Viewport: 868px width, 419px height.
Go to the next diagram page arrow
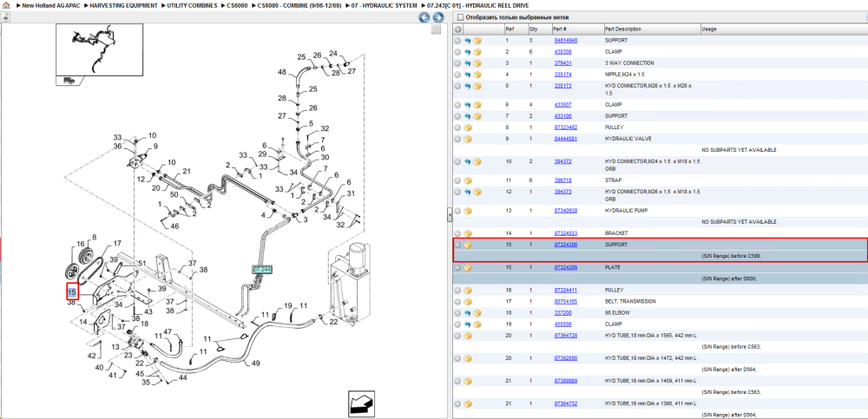[437, 17]
